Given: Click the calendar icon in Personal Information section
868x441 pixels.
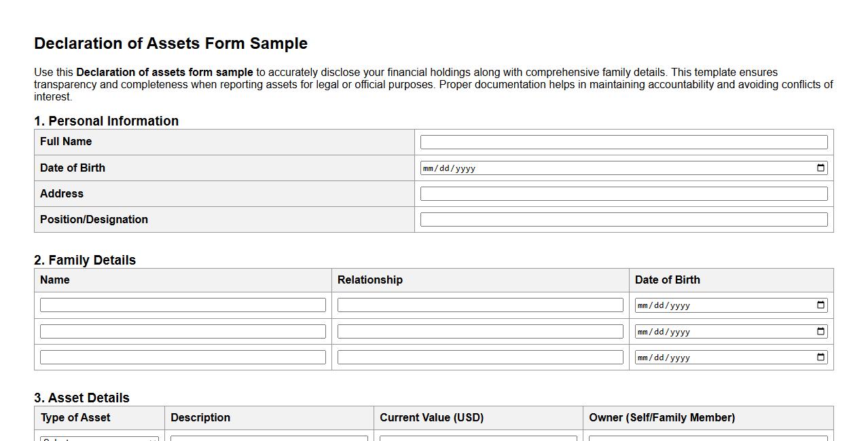Looking at the screenshot, I should coord(820,168).
